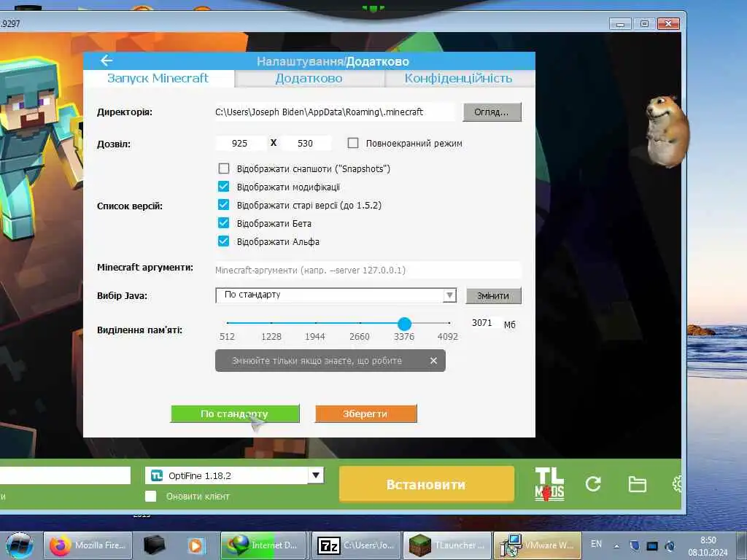Click the refresh icon in launcher bar
The width and height of the screenshot is (747, 560).
coord(593,484)
